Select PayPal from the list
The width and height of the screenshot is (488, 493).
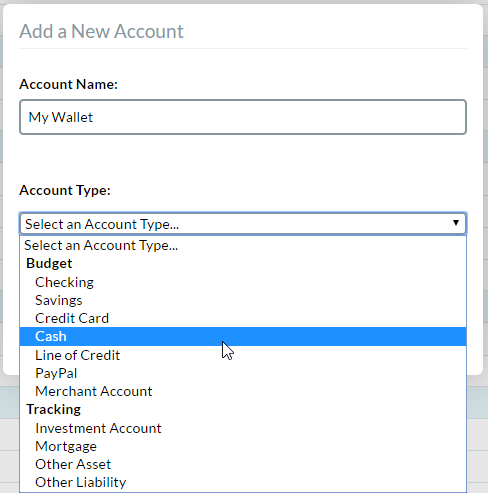click(x=243, y=373)
